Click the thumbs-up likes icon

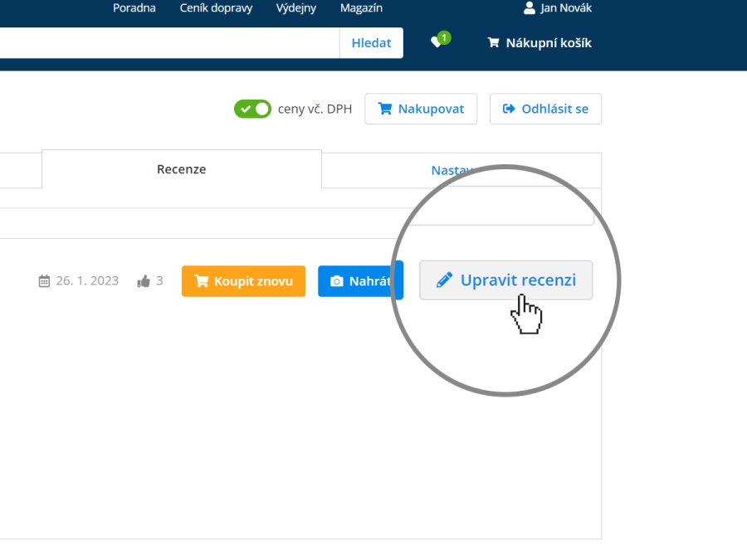click(144, 281)
